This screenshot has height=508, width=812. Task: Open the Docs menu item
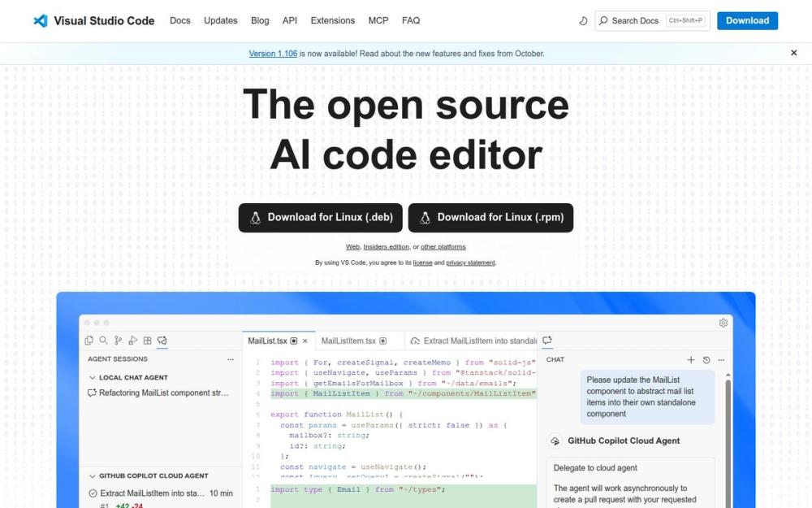pyautogui.click(x=179, y=20)
